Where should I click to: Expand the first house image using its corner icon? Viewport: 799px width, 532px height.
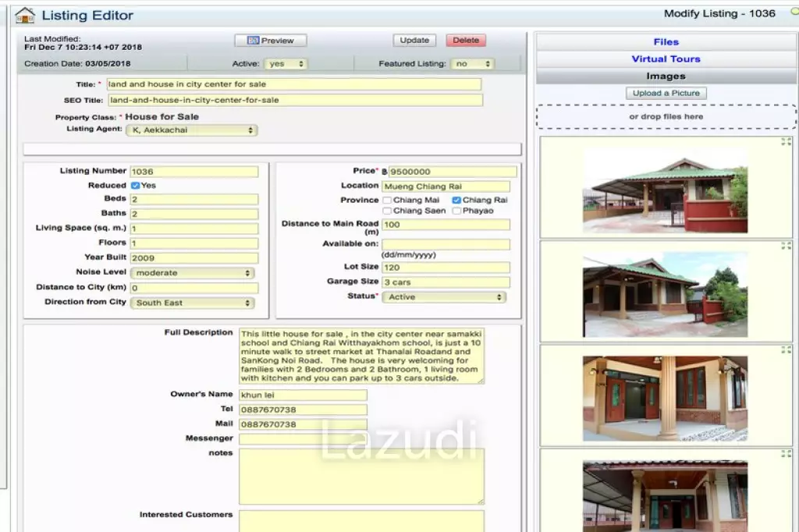tap(786, 142)
